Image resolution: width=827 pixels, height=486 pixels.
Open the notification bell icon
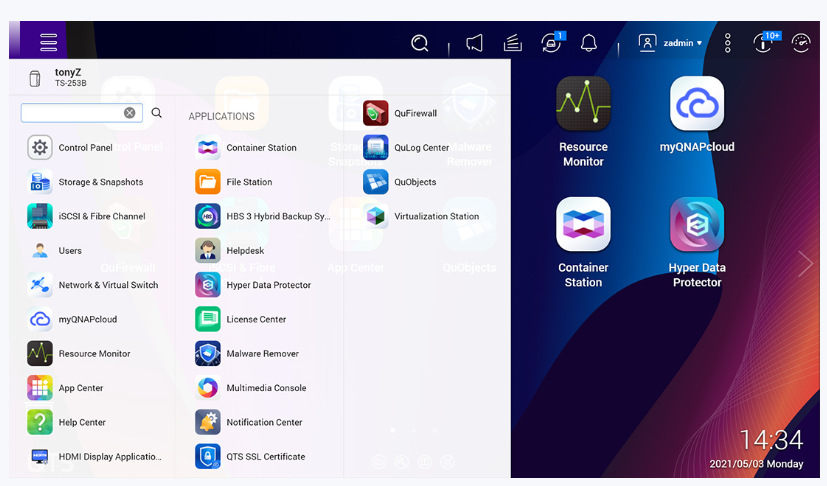coord(589,43)
